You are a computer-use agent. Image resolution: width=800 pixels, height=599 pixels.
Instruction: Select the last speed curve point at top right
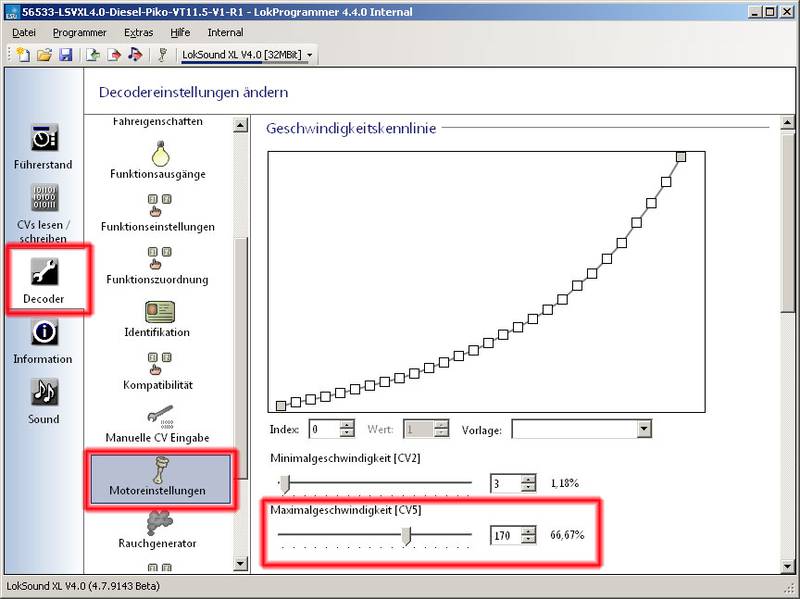(x=681, y=157)
